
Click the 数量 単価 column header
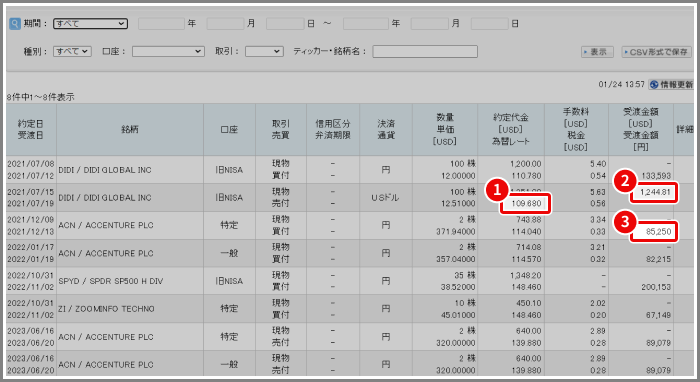(445, 129)
